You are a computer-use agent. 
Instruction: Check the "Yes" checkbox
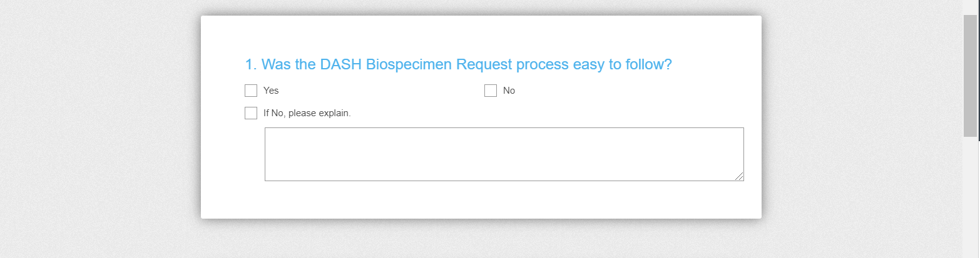[x=251, y=91]
